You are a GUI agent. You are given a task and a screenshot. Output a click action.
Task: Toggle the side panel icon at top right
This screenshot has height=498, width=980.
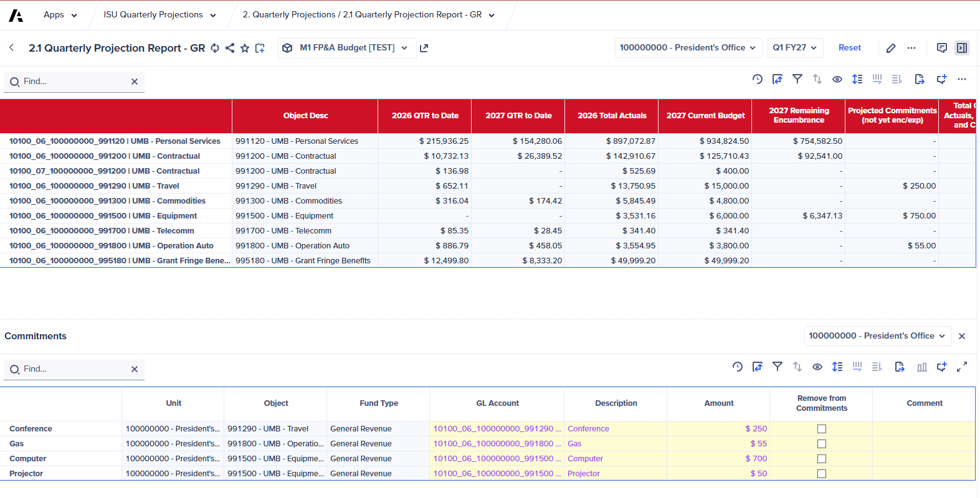point(962,48)
